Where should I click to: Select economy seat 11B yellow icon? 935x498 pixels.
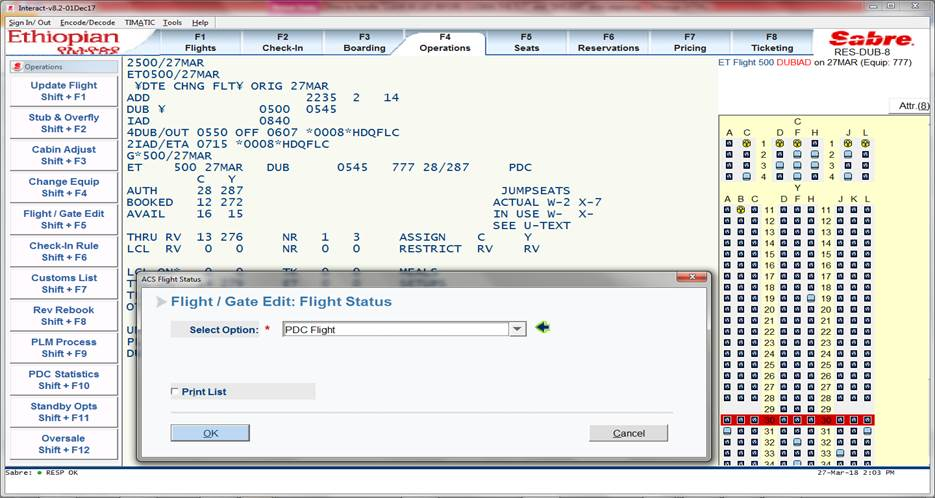[741, 210]
